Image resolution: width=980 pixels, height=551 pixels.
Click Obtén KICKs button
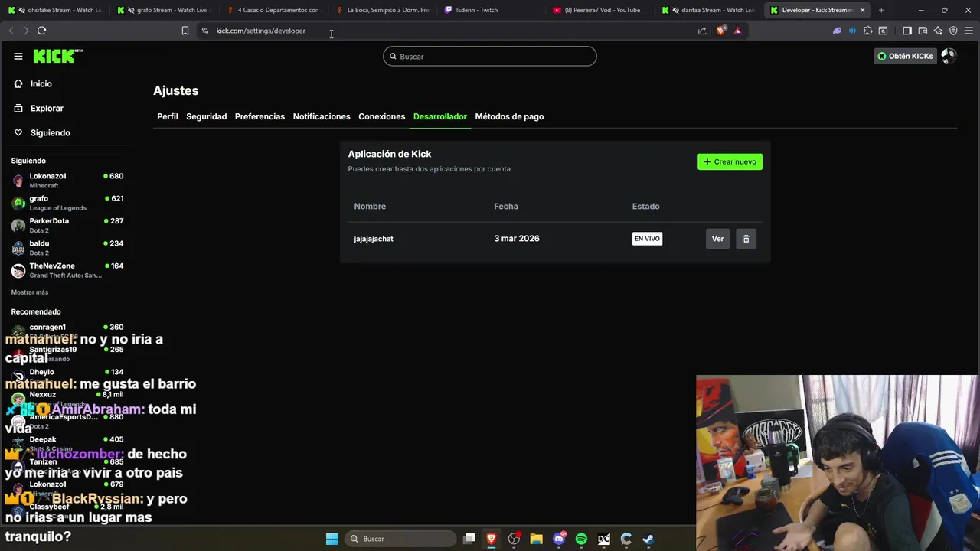tap(906, 56)
